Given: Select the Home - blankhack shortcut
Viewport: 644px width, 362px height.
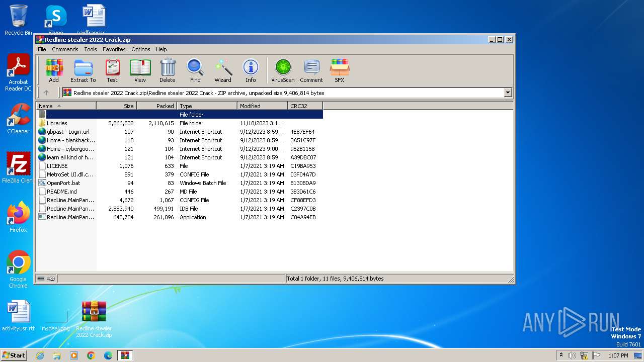Looking at the screenshot, I should 180,140.
